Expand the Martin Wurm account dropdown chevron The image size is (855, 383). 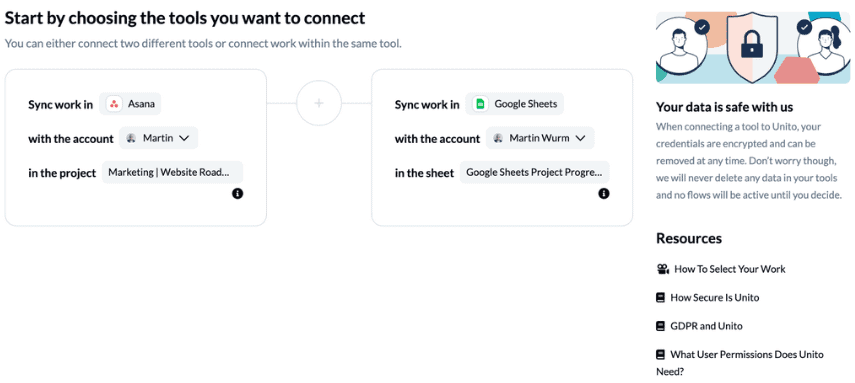coord(580,139)
